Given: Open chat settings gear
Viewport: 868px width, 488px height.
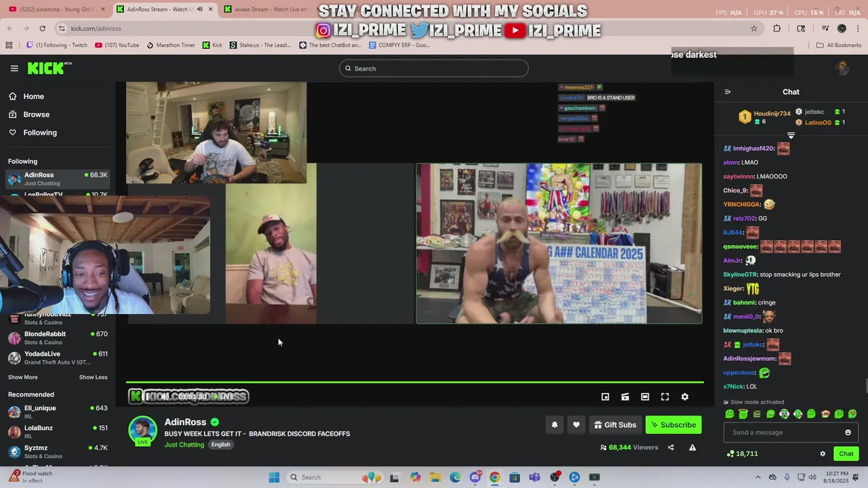Looking at the screenshot, I should click(823, 454).
